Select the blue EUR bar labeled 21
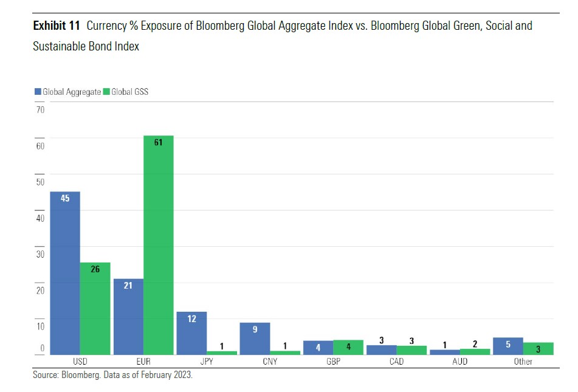The height and width of the screenshot is (392, 578). 128,317
